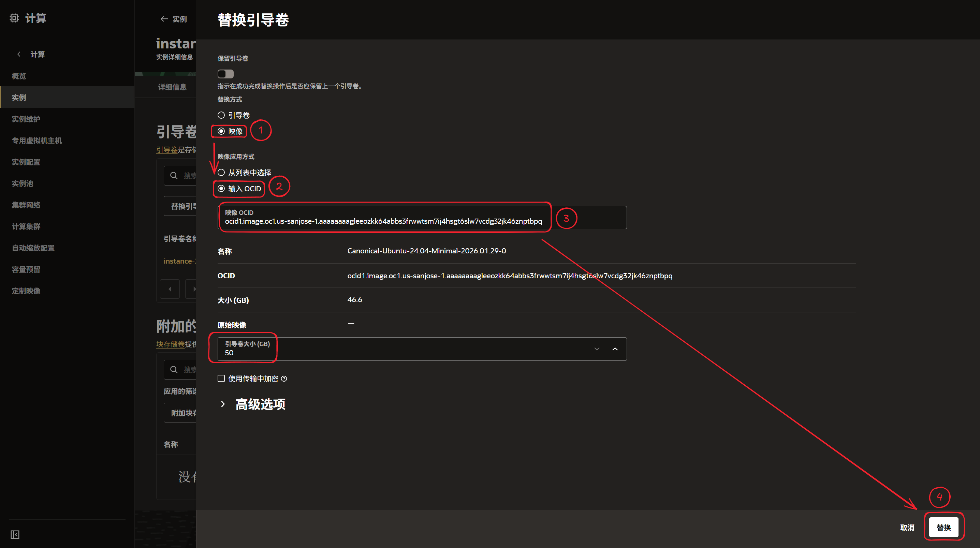This screenshot has height=548, width=980.
Task: Select 从列表中选择 radio option
Action: click(221, 173)
